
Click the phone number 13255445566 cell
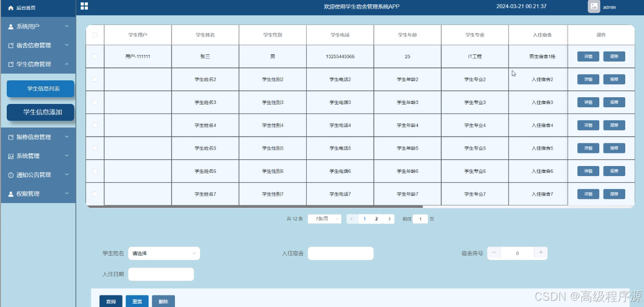340,56
